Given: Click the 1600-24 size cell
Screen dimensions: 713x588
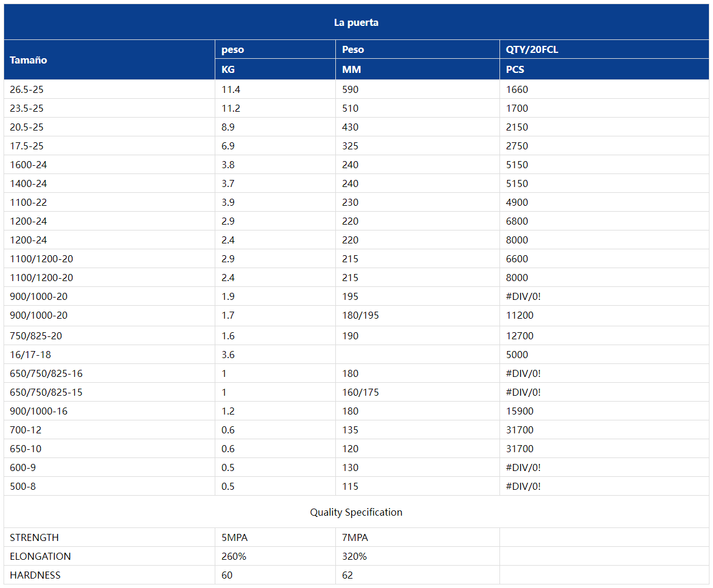Looking at the screenshot, I should point(28,165).
